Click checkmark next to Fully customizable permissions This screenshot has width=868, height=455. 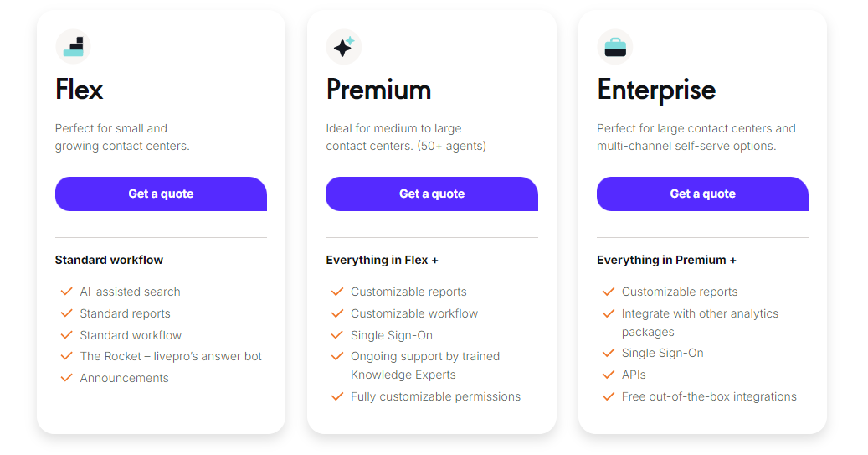(x=337, y=397)
